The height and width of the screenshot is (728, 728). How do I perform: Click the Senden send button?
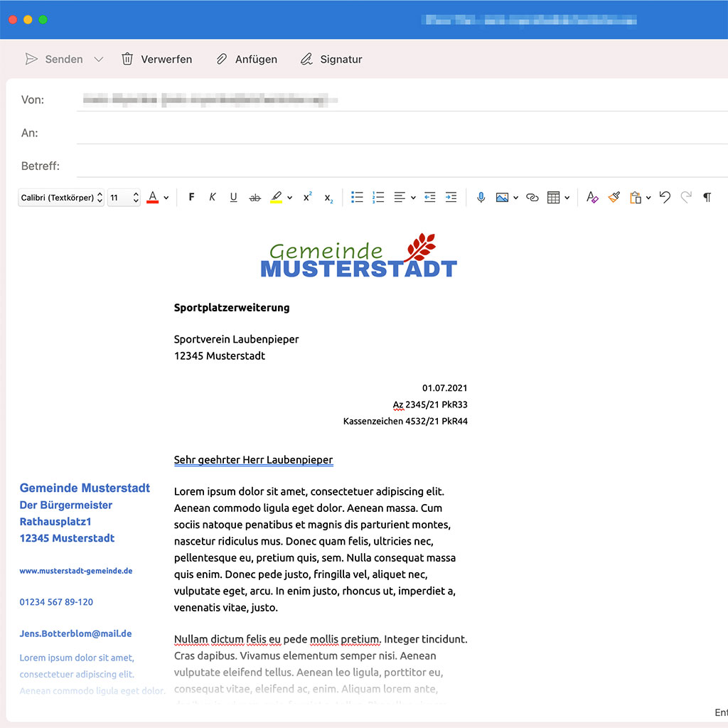(x=54, y=59)
